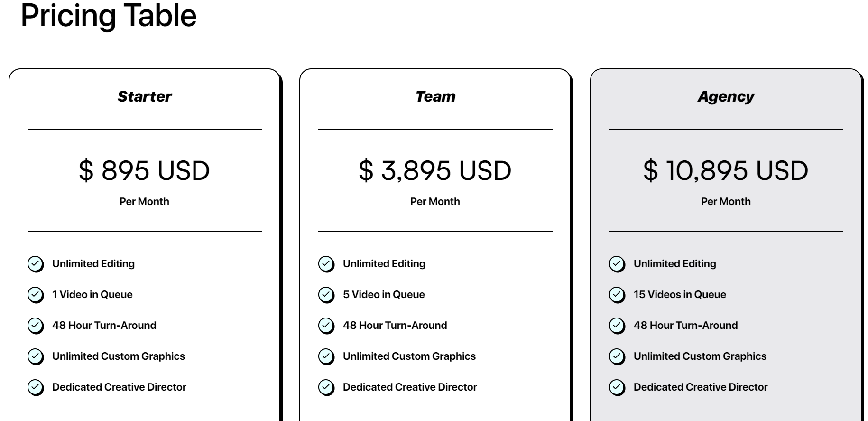Click the $ 895 USD price
Image resolution: width=868 pixels, height=421 pixels.
(144, 170)
